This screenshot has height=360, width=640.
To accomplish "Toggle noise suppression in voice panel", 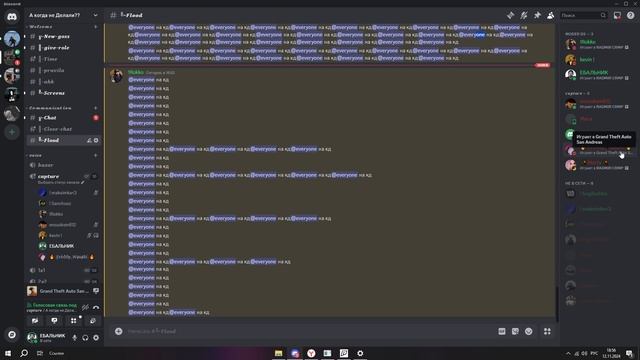I will [x=85, y=307].
